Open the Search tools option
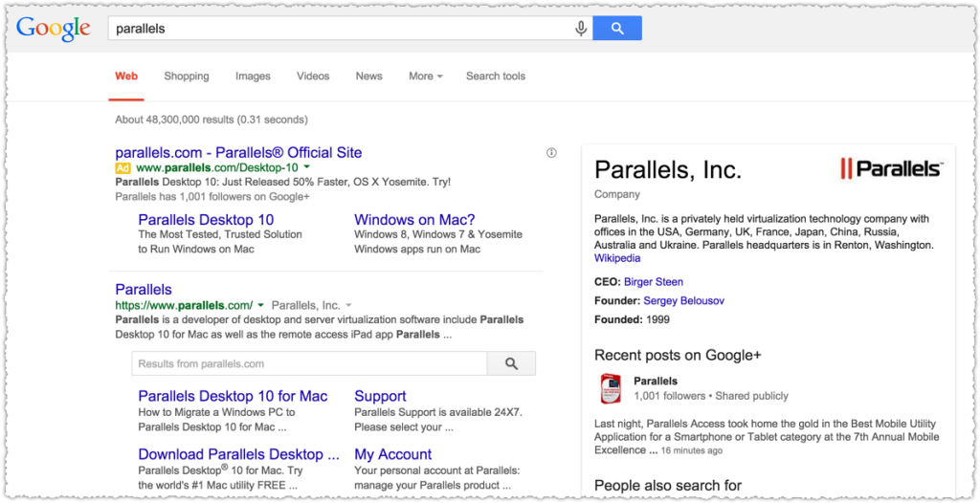 point(496,77)
